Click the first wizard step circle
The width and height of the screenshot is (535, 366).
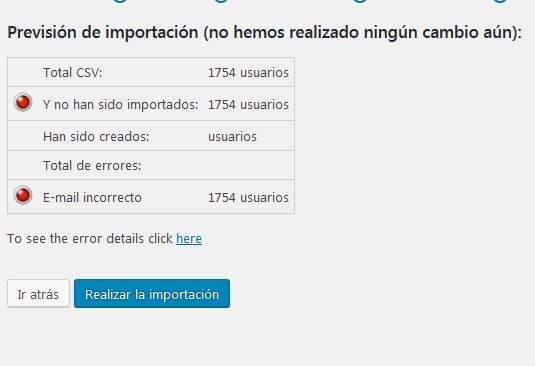[x=120, y=1]
